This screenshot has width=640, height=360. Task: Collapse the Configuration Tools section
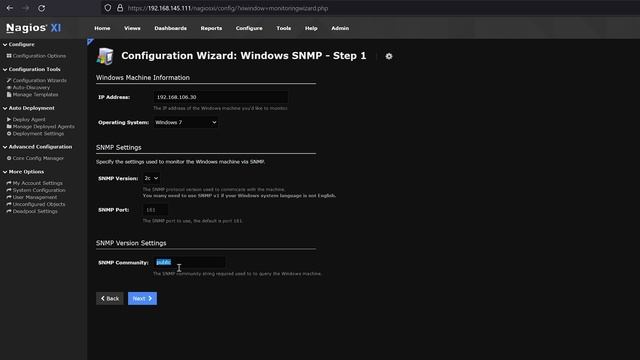tap(32, 69)
